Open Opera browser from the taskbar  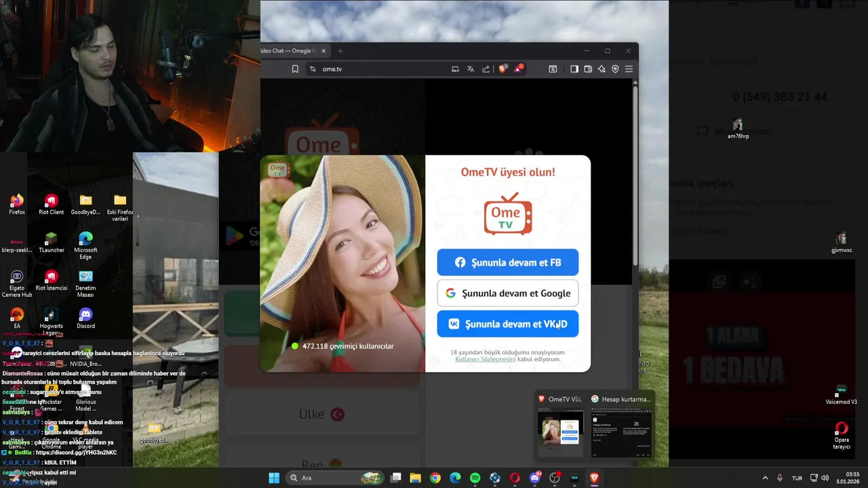515,478
